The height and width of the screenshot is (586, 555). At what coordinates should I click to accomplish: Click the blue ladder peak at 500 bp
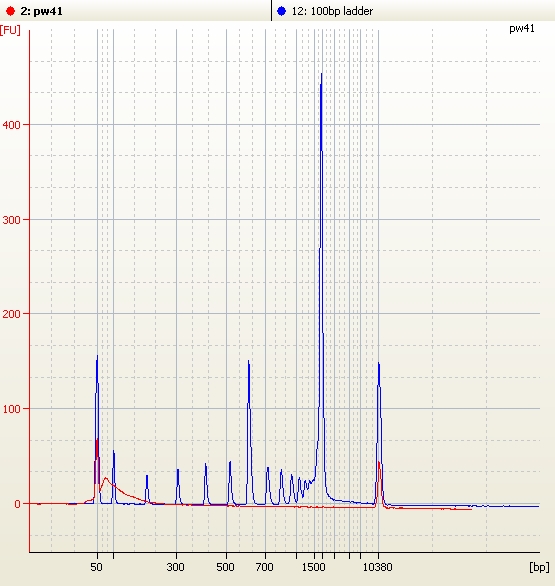click(230, 483)
